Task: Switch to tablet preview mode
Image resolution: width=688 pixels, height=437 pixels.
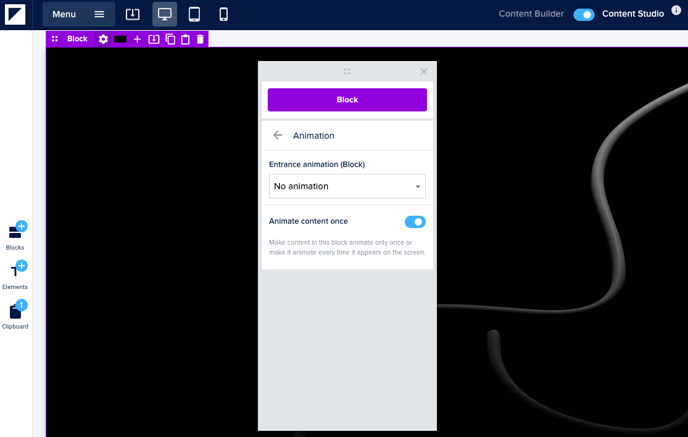Action: point(194,15)
